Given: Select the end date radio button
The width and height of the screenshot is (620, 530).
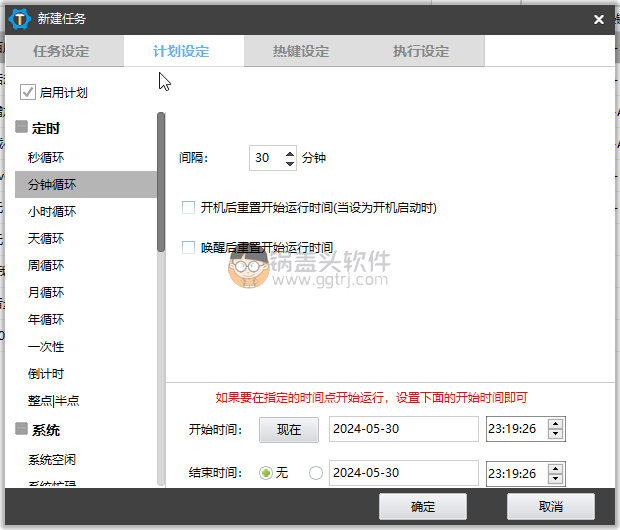Looking at the screenshot, I should coord(316,473).
